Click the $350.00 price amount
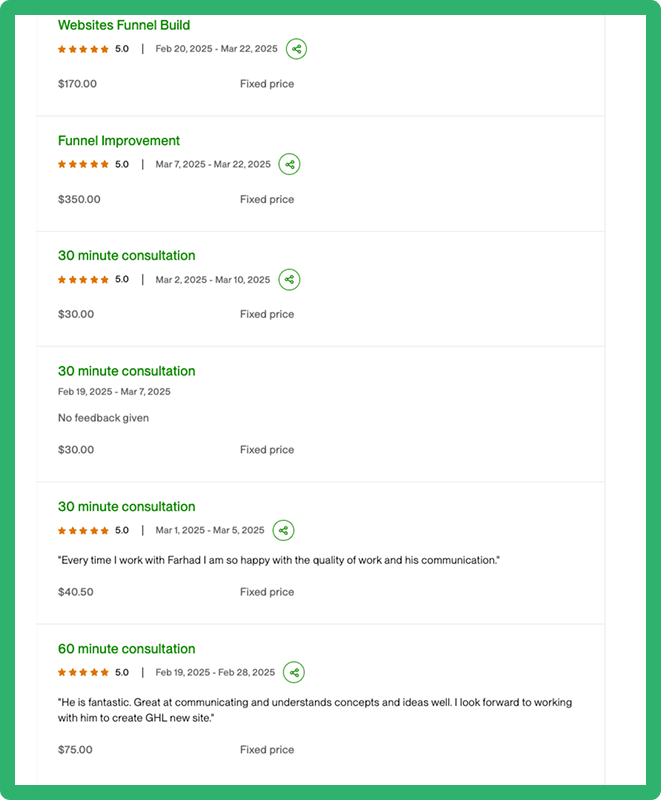 [79, 199]
